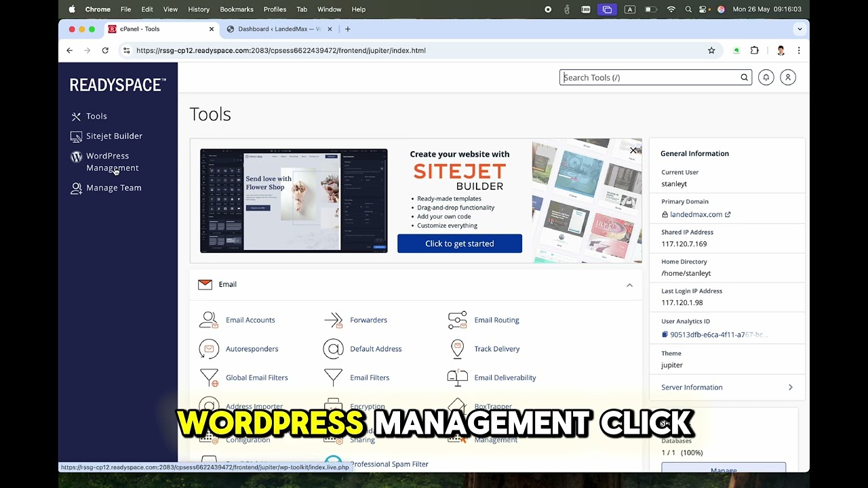The image size is (868, 488).
Task: Open the Edit menu
Action: click(147, 9)
